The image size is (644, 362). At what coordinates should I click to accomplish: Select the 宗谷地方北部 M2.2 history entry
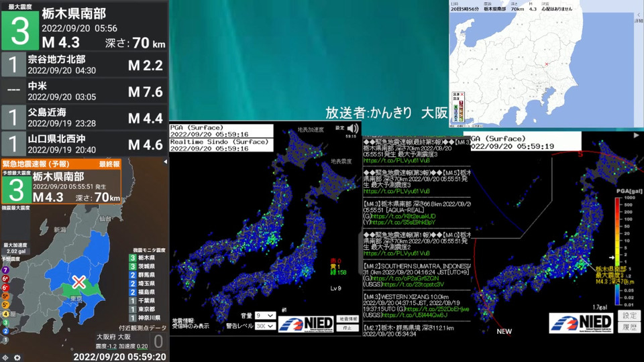85,64
